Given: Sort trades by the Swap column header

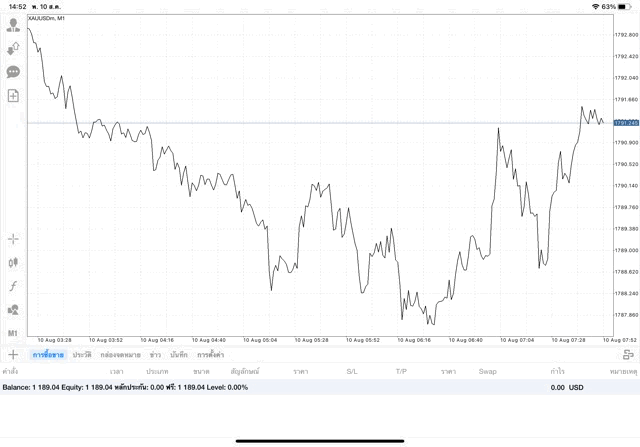Looking at the screenshot, I should click(x=487, y=372).
